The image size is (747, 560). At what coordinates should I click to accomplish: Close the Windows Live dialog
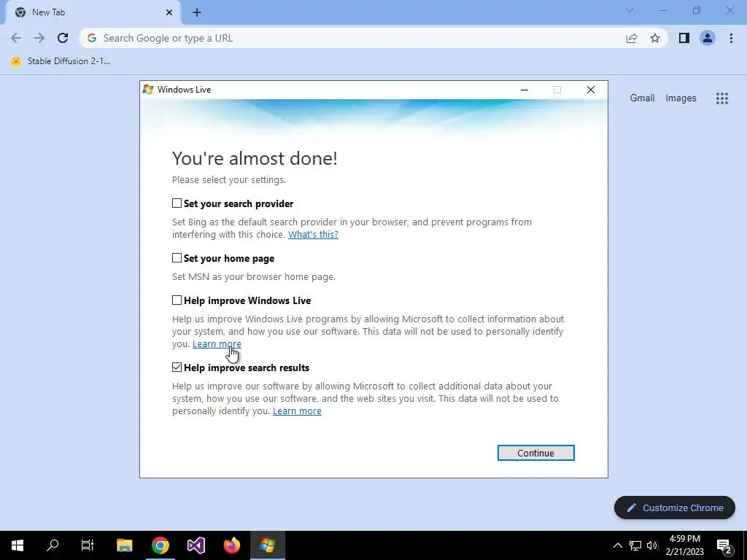pyautogui.click(x=591, y=90)
